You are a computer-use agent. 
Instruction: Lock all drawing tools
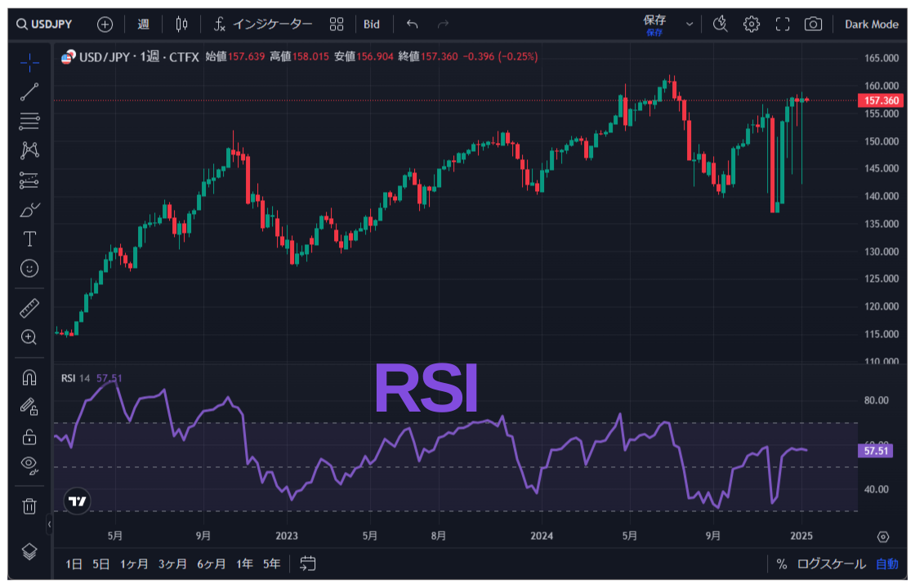point(29,436)
